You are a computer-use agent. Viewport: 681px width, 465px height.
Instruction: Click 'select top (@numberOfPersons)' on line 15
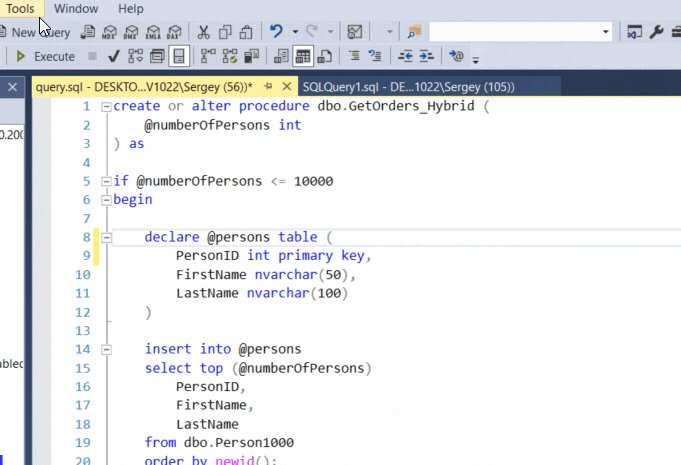pyautogui.click(x=258, y=368)
